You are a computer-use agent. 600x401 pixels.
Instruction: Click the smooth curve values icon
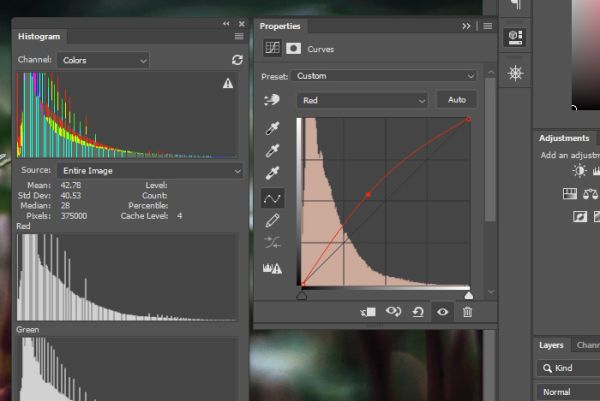pyautogui.click(x=272, y=242)
